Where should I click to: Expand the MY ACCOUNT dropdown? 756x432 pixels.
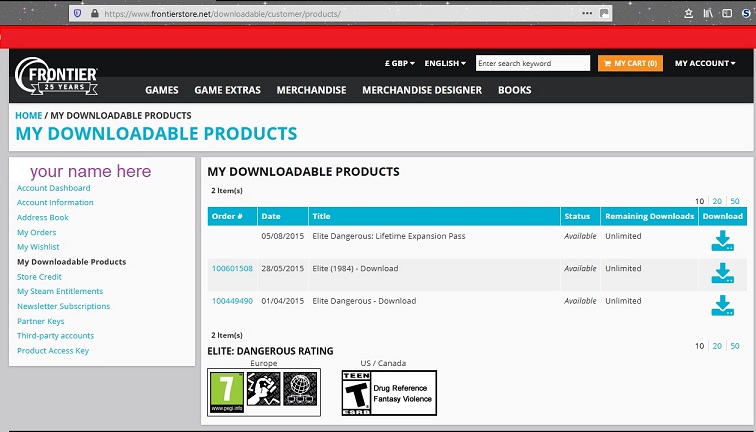(705, 63)
